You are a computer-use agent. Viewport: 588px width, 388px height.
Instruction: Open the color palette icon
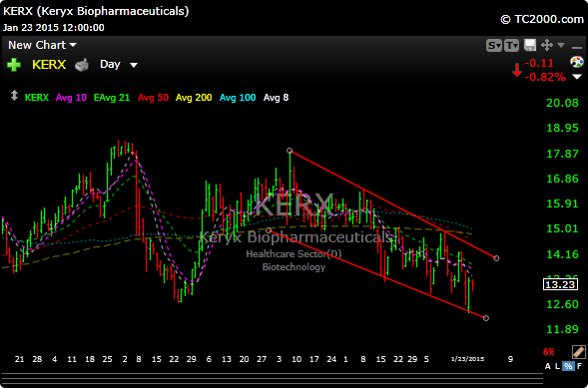coord(577,62)
